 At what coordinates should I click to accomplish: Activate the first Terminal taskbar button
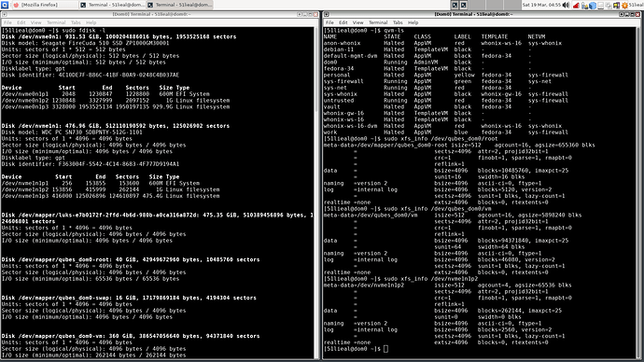pyautogui.click(x=113, y=5)
